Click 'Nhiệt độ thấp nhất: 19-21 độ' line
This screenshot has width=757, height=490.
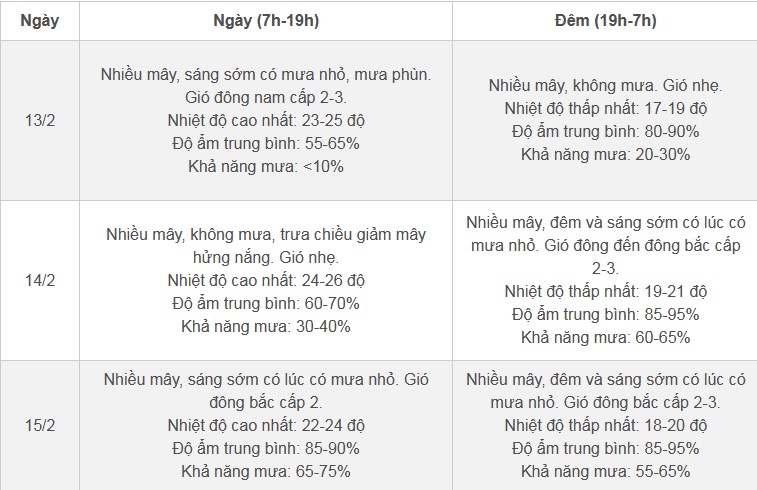pos(605,291)
